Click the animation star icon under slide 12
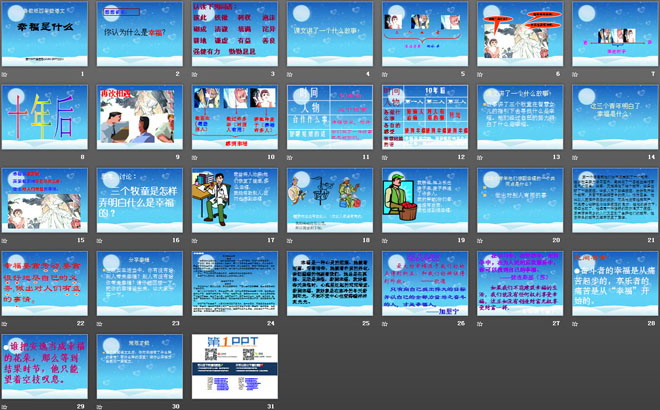This screenshot has height=410, width=660. tap(385, 157)
